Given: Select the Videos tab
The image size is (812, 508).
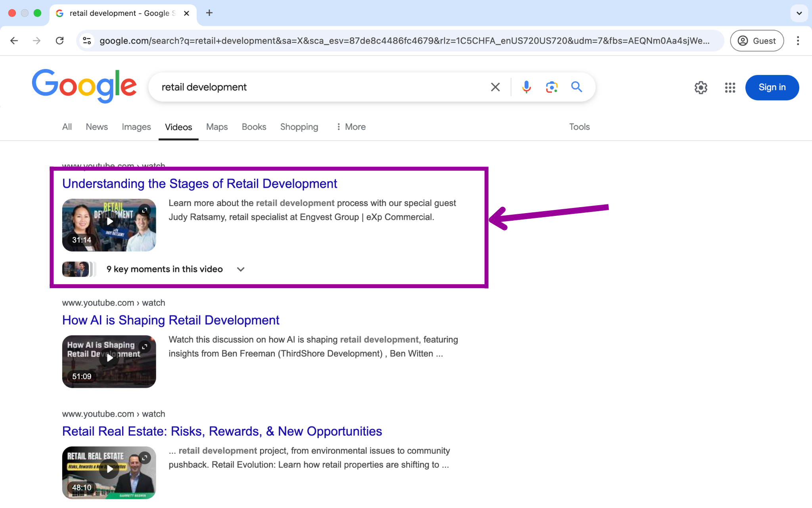Looking at the screenshot, I should click(178, 127).
